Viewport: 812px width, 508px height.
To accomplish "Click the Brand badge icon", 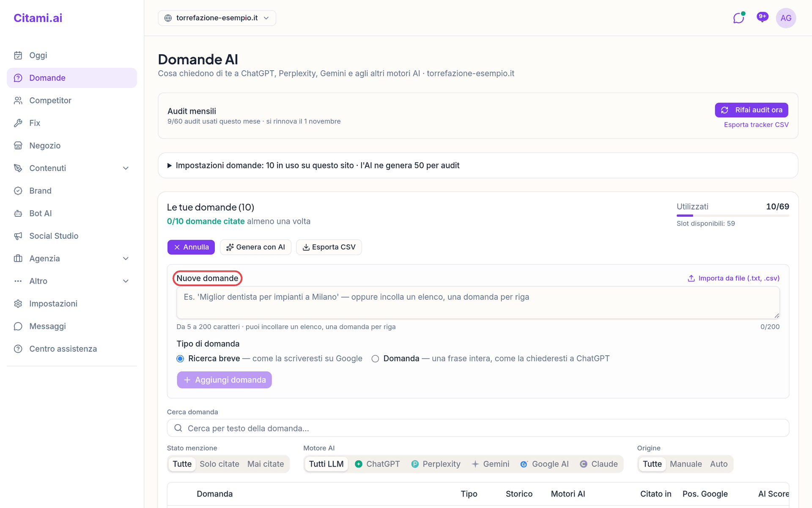I will pos(18,191).
